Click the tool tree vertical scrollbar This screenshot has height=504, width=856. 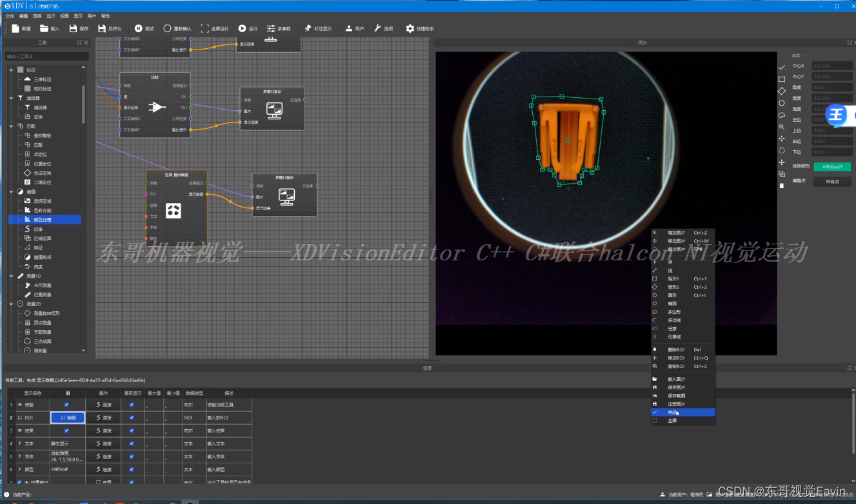83,103
